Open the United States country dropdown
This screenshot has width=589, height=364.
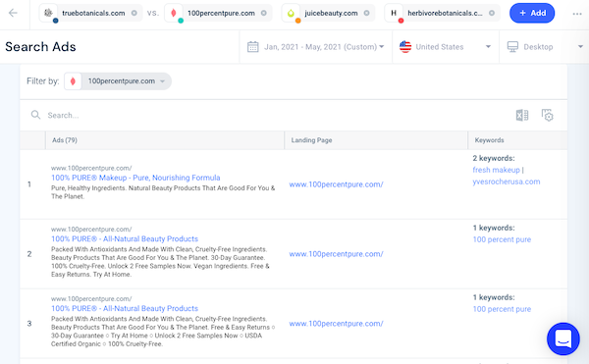446,47
